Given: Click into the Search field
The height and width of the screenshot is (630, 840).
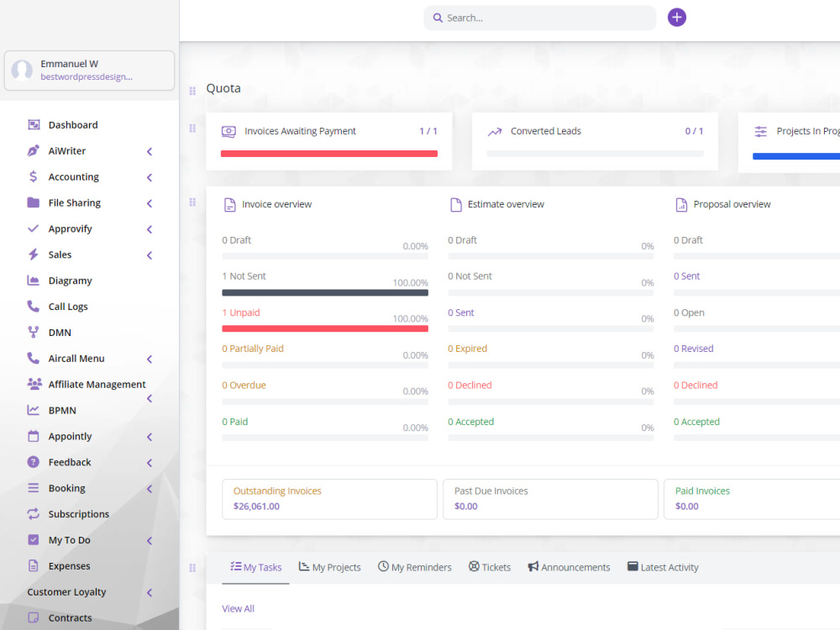Looking at the screenshot, I should tap(540, 18).
